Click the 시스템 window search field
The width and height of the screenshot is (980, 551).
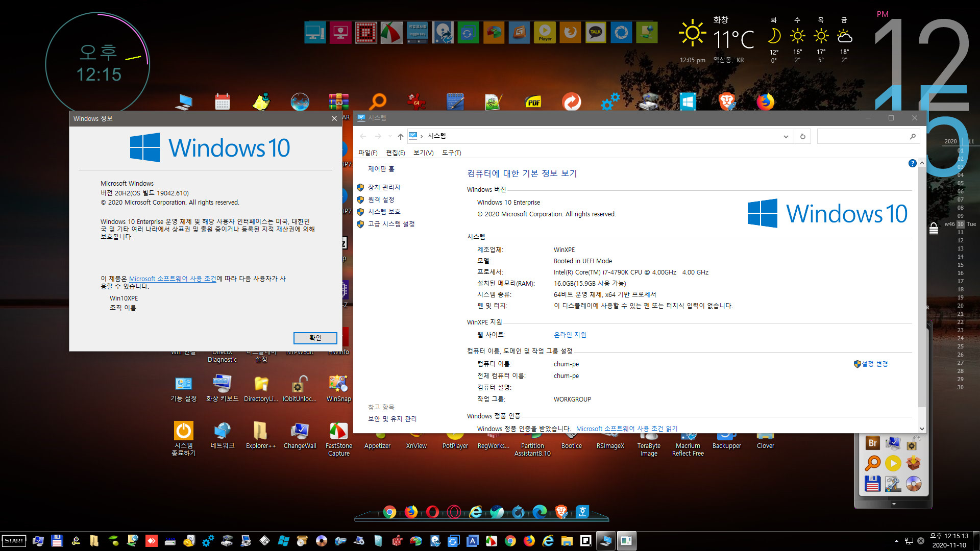click(x=868, y=136)
